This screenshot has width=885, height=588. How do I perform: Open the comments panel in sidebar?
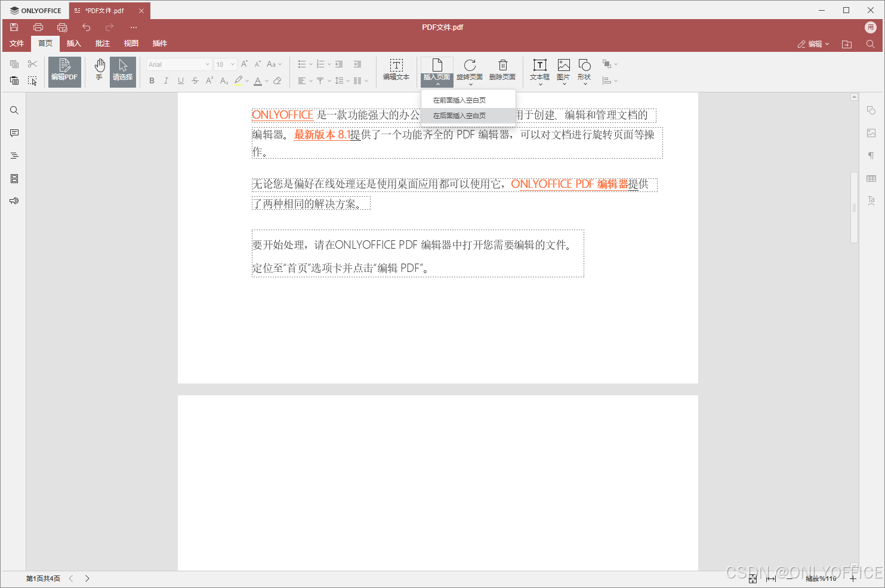[14, 133]
